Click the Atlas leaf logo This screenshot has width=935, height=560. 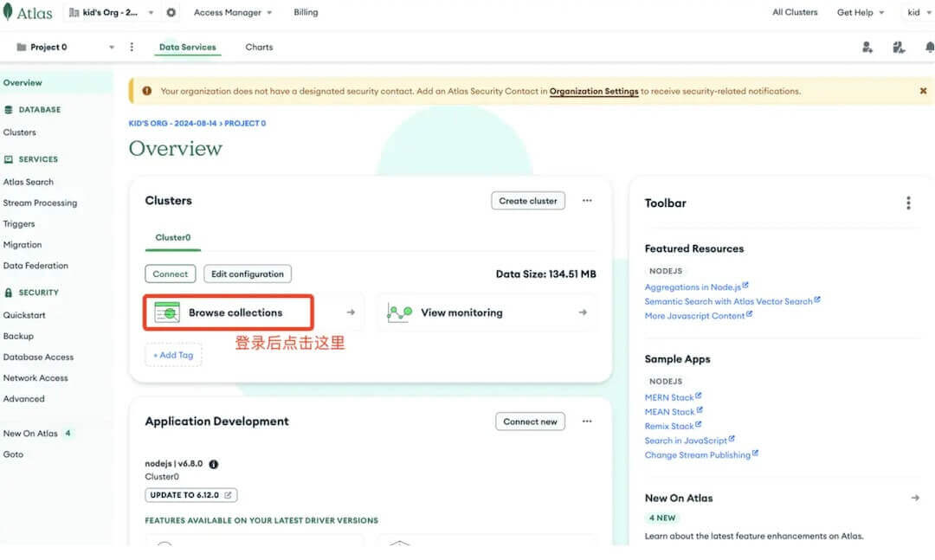point(7,12)
